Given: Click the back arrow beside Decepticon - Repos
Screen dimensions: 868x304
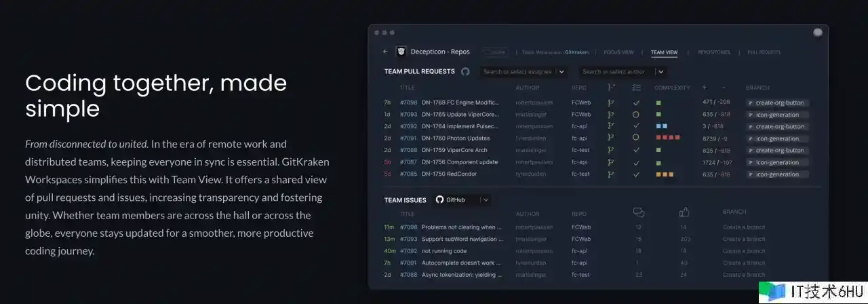Looking at the screenshot, I should tap(386, 52).
